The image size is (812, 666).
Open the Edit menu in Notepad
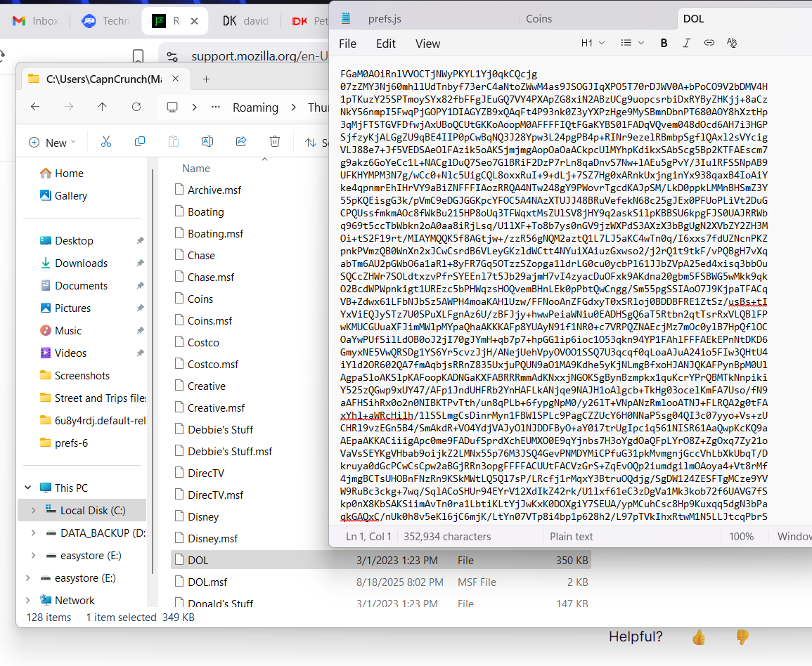(385, 44)
